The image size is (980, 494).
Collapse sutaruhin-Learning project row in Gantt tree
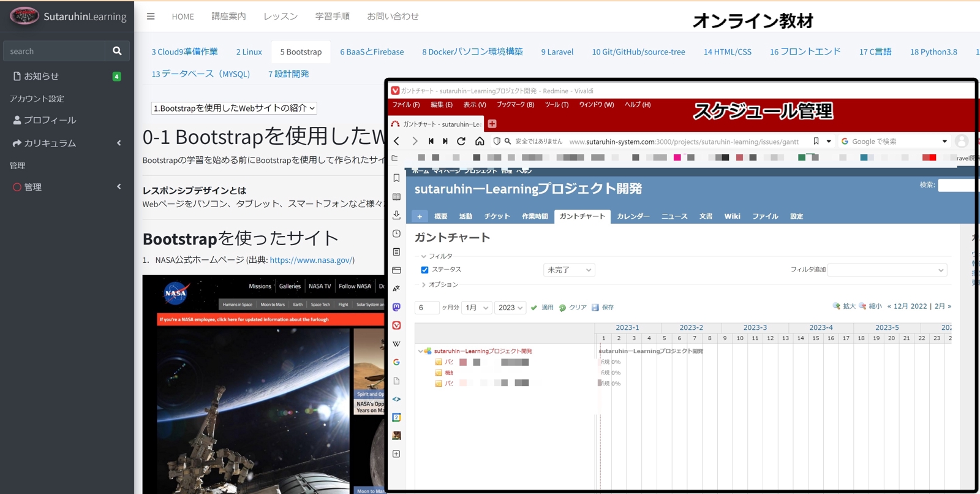(x=420, y=351)
